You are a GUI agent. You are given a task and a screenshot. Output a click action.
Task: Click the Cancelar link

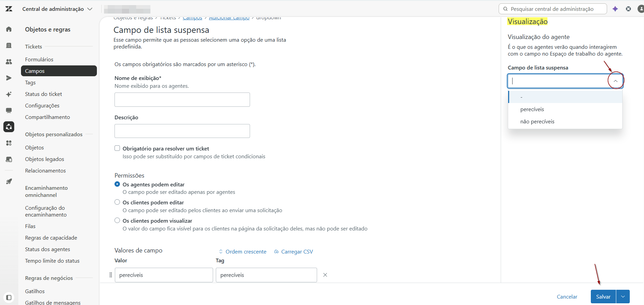click(567, 297)
